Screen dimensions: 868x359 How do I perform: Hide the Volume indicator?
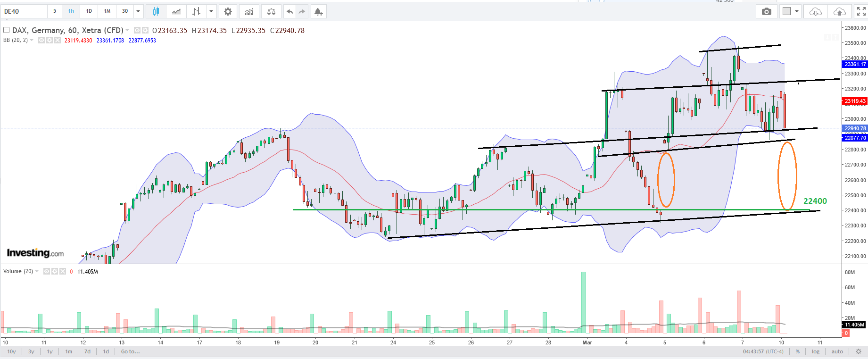point(47,271)
